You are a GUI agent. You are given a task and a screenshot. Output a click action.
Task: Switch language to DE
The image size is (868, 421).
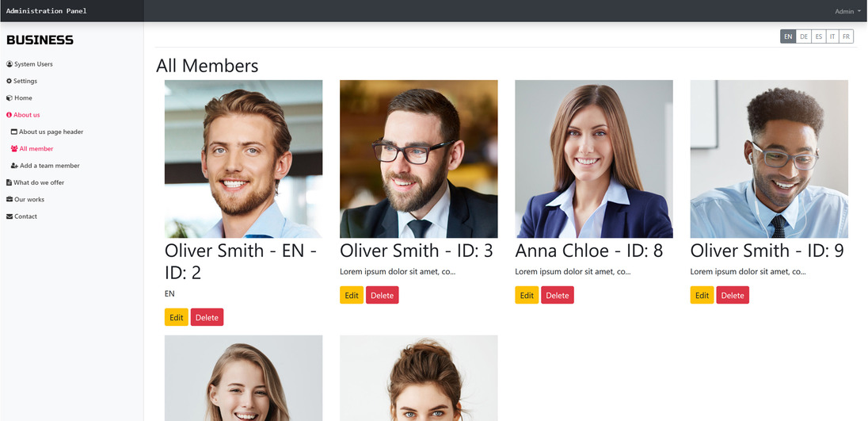(x=803, y=36)
